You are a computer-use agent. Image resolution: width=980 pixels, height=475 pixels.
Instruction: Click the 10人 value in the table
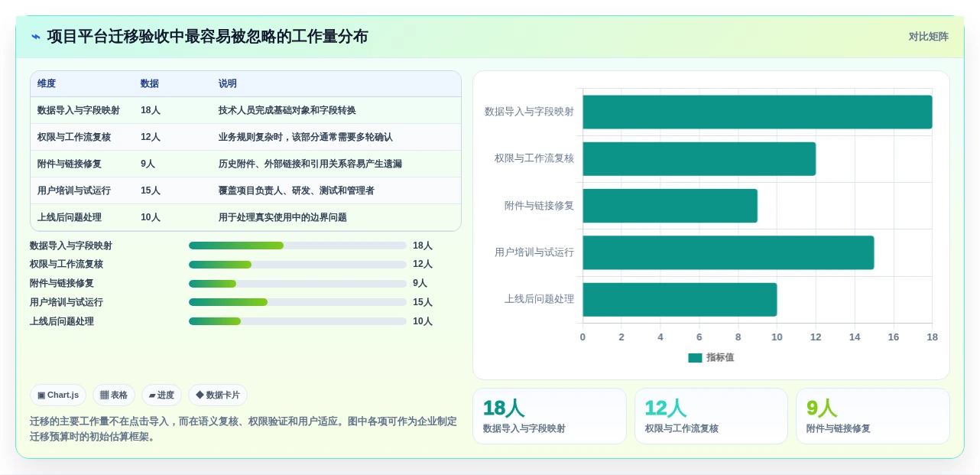[151, 217]
